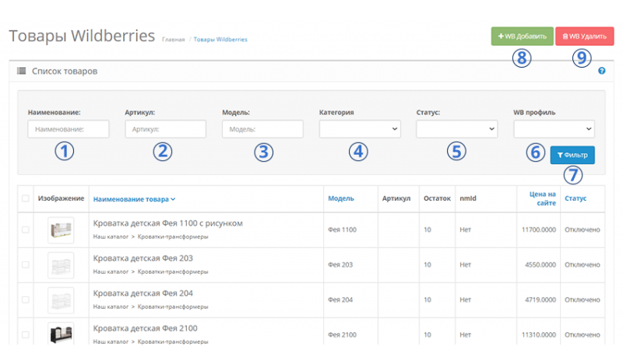Viewport: 623px width, 364px height.
Task: Focus the Наименование filter input field
Action: [69, 129]
